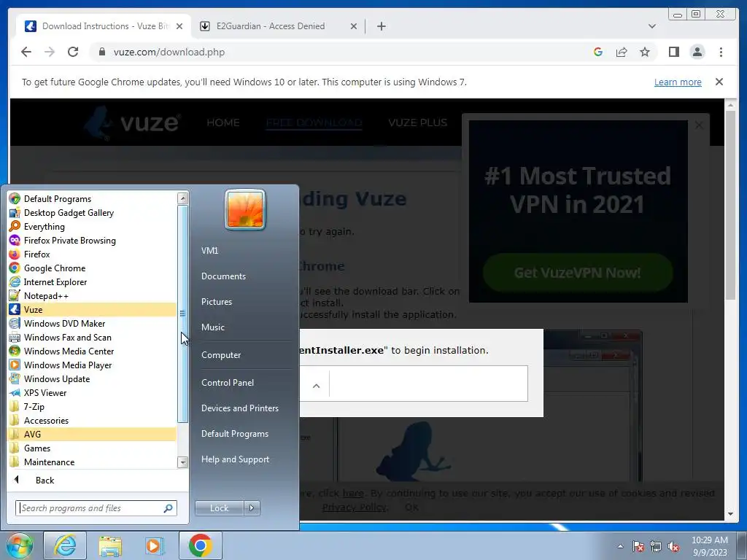Bookmark this page with the star icon

(645, 52)
